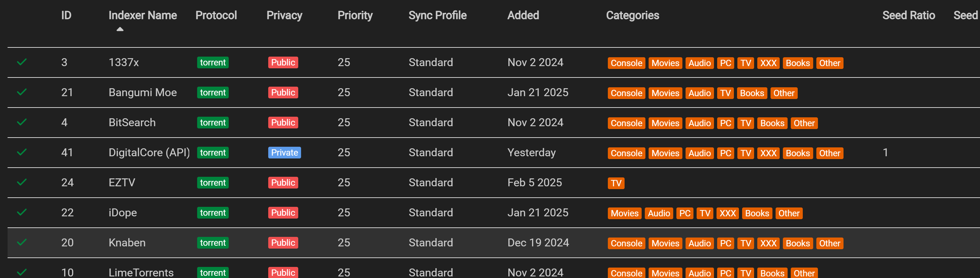This screenshot has height=278, width=980.
Task: Click the Protocol column header
Action: 216,15
